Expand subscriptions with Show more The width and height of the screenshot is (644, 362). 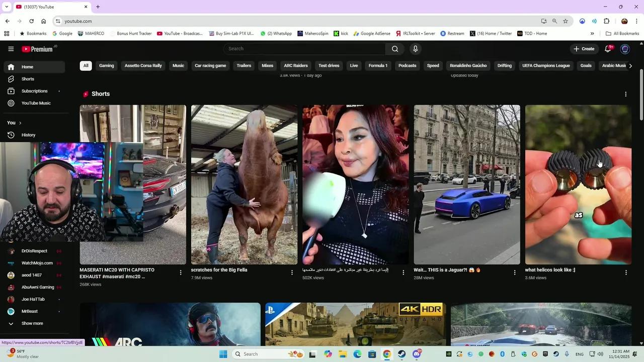click(33, 323)
